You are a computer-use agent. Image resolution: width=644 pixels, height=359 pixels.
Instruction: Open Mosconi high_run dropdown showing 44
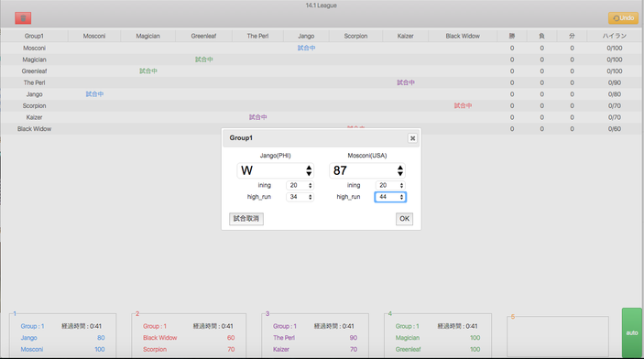click(x=390, y=197)
